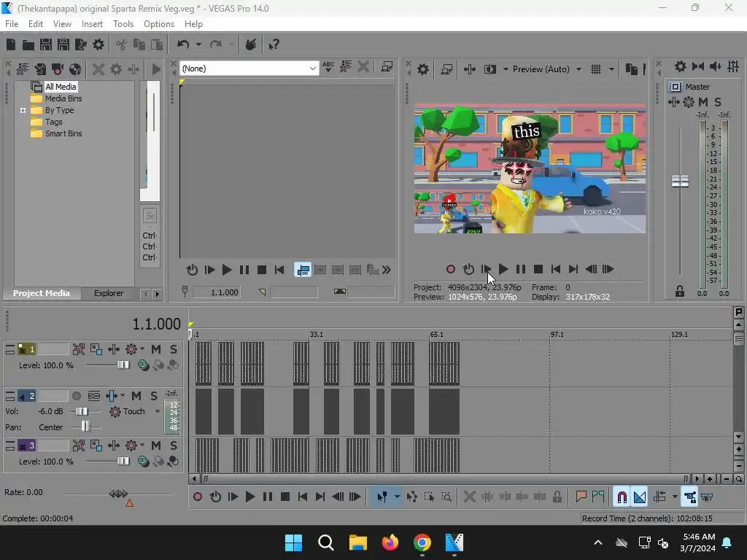Image resolution: width=747 pixels, height=560 pixels.
Task: Play the preview from the video preview transport
Action: click(x=503, y=270)
